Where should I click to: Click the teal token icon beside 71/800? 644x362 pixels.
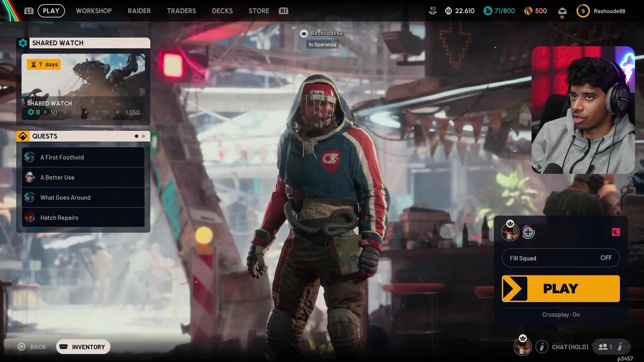[x=488, y=11]
